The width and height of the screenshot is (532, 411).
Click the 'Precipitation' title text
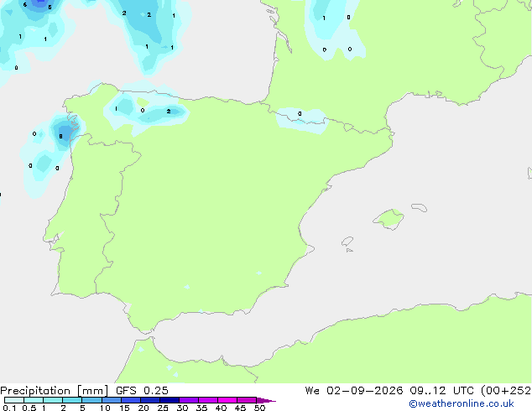[35, 391]
